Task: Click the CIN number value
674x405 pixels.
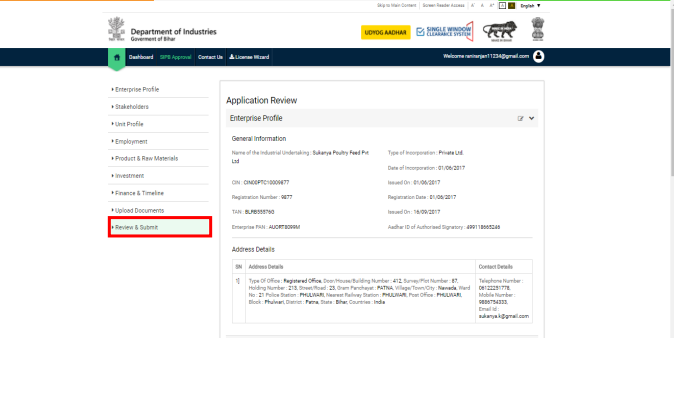Action: (x=266, y=183)
